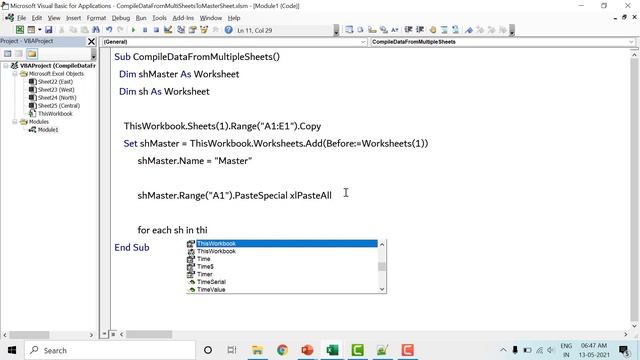Image resolution: width=640 pixels, height=360 pixels.
Task: Open Project Explorer from the toolbar icon
Action: pos(181,30)
